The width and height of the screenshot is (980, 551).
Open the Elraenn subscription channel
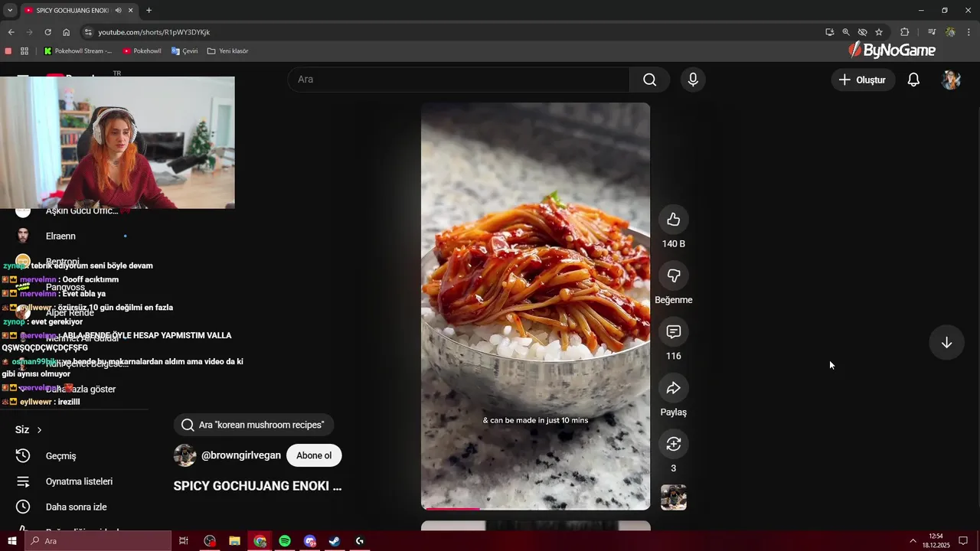coord(60,236)
